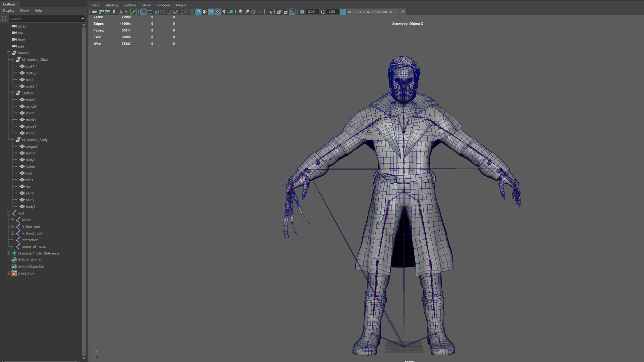This screenshot has height=362, width=644.
Task: Click the Isolate Select icon
Action: coord(270,12)
